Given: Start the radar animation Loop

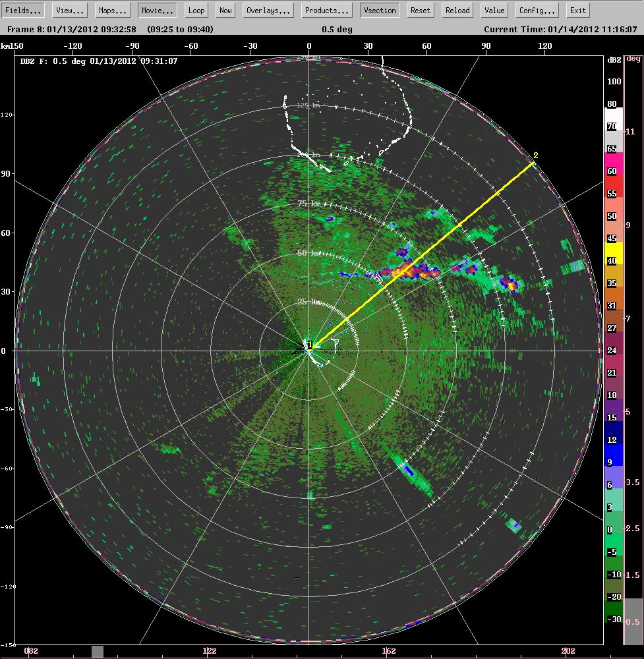Looking at the screenshot, I should tap(196, 10).
